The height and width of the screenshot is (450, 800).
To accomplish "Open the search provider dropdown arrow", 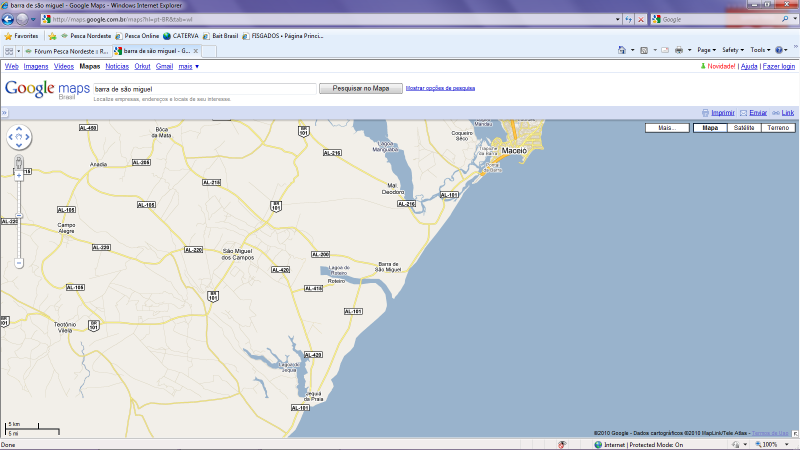I will [x=795, y=19].
